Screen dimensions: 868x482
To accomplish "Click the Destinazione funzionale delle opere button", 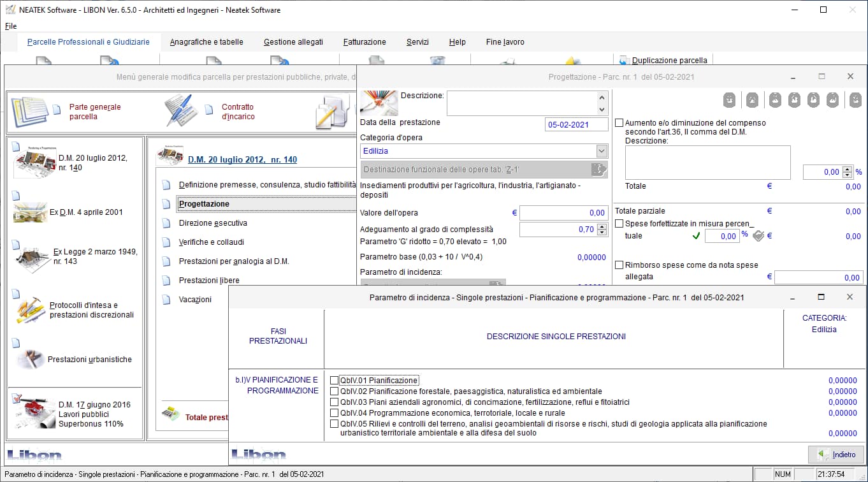I will click(484, 170).
